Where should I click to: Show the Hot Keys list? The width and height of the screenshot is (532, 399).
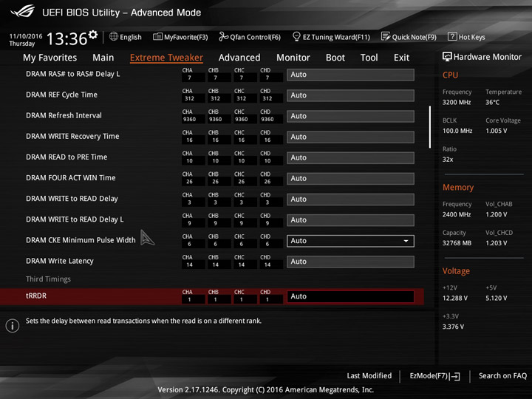coord(466,37)
